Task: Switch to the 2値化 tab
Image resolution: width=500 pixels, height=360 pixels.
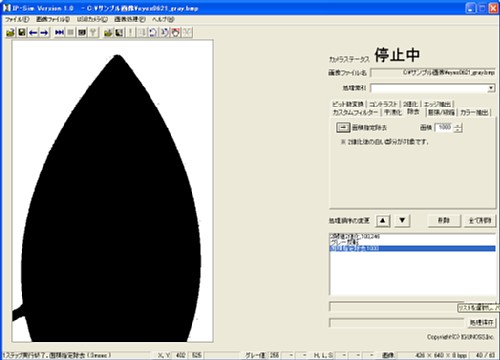Action: 410,104
